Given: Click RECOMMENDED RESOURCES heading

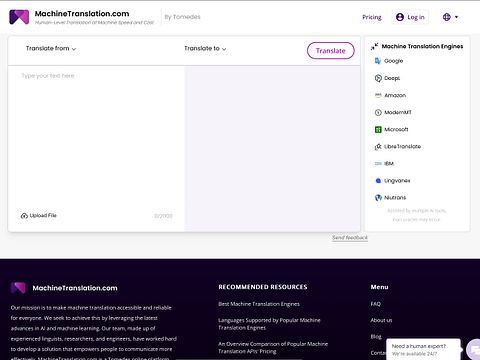Looking at the screenshot, I should point(263,287).
